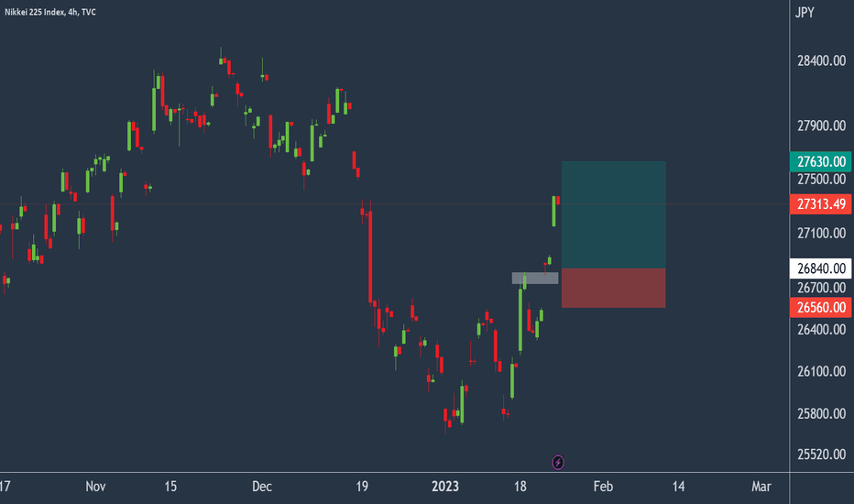This screenshot has height=504, width=854.
Task: Click the 27100.00 price axis label
Action: (821, 233)
